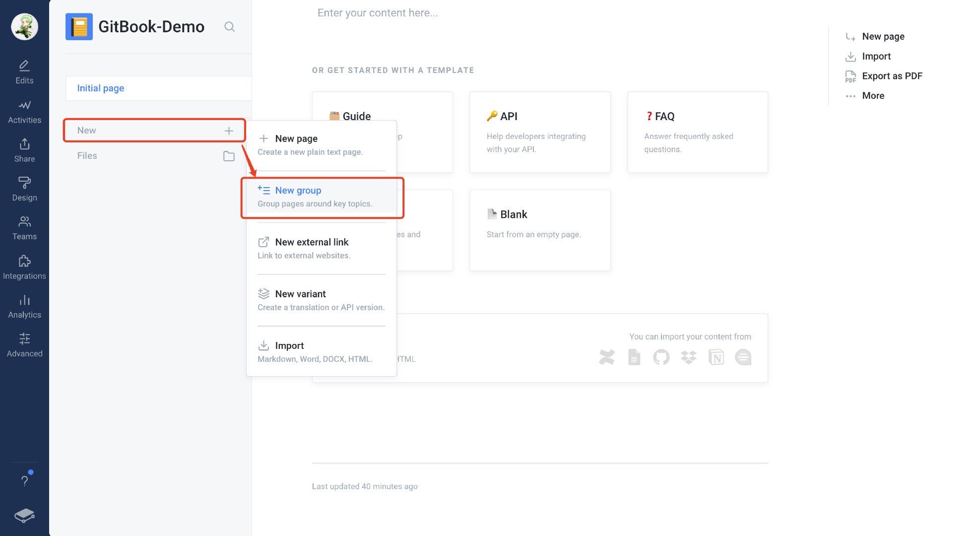Click Export as PDF link
This screenshot has height=536, width=980.
coord(891,76)
